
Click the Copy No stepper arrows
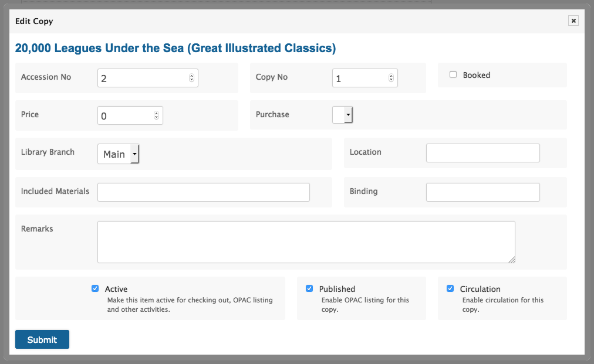391,77
